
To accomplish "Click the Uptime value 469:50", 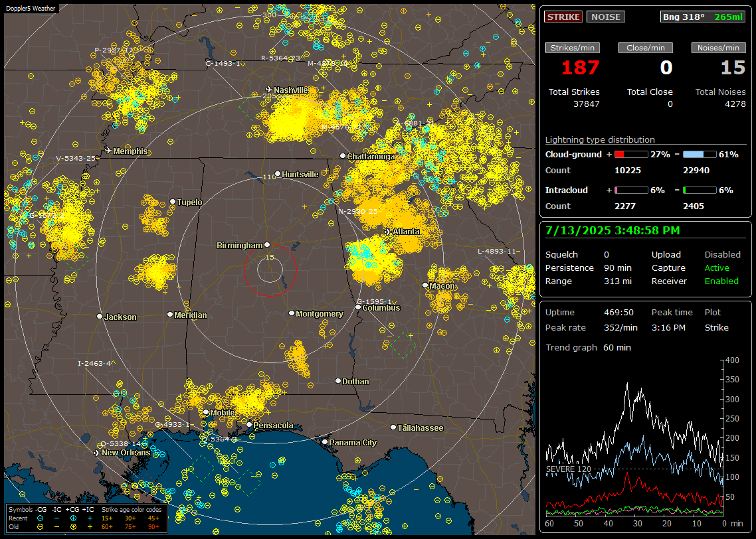I will (x=618, y=313).
